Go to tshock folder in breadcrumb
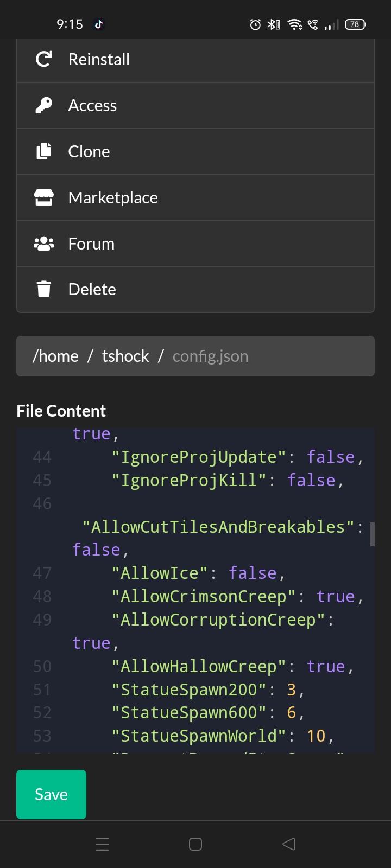 pyautogui.click(x=125, y=356)
